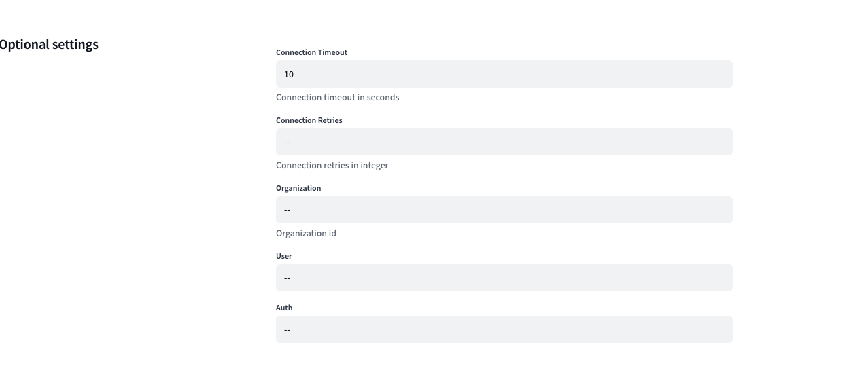Select the Organization field label
This screenshot has width=868, height=385.
298,188
